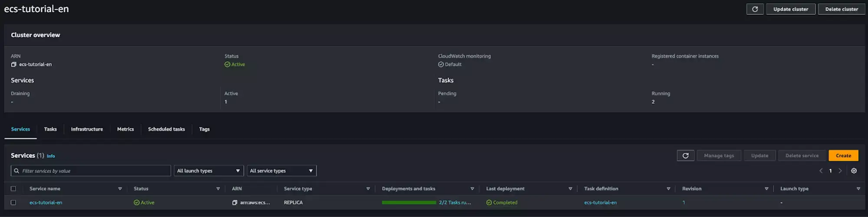The height and width of the screenshot is (217, 868).
Task: Click the Manage tags button
Action: tap(719, 155)
